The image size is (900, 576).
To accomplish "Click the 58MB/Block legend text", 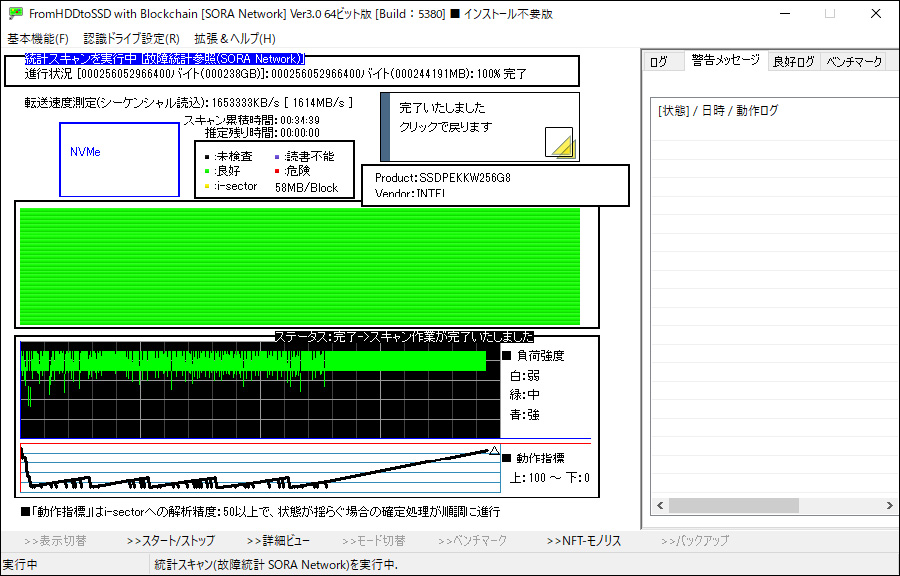I will [x=307, y=188].
